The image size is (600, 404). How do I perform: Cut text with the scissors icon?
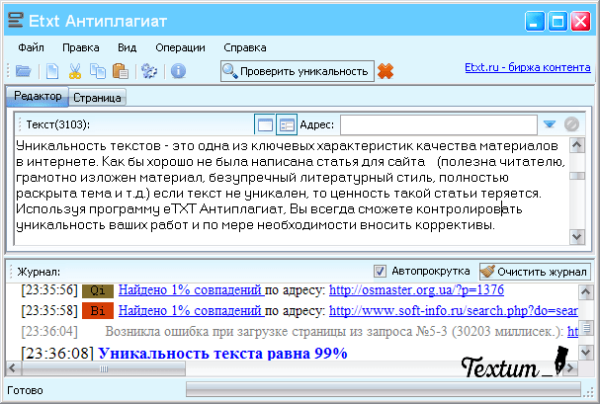[x=75, y=71]
